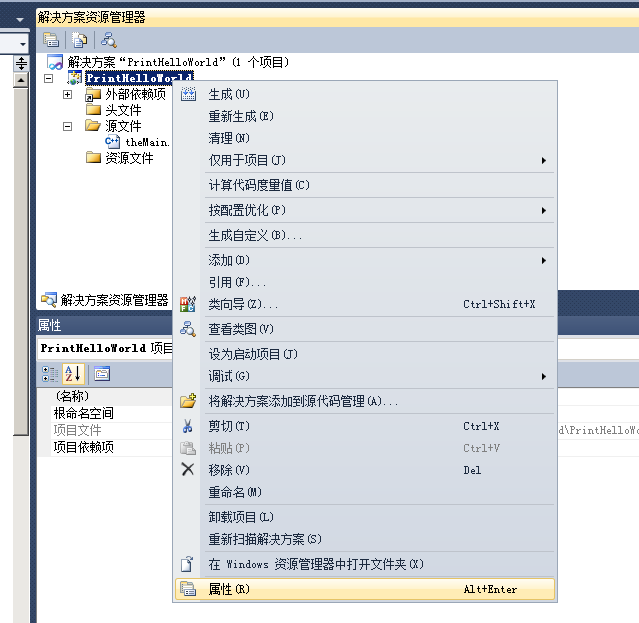Open the dropdown arrow at far left panel

pos(23,44)
